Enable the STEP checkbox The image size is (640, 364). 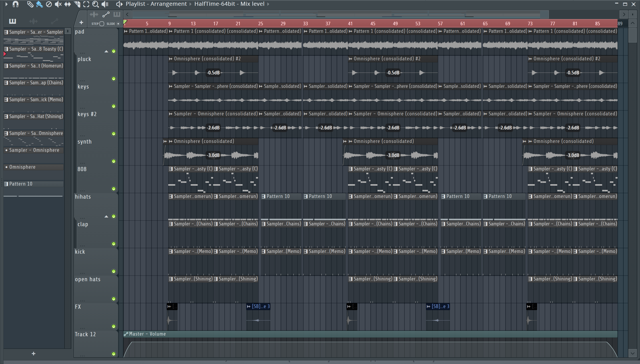(x=102, y=24)
